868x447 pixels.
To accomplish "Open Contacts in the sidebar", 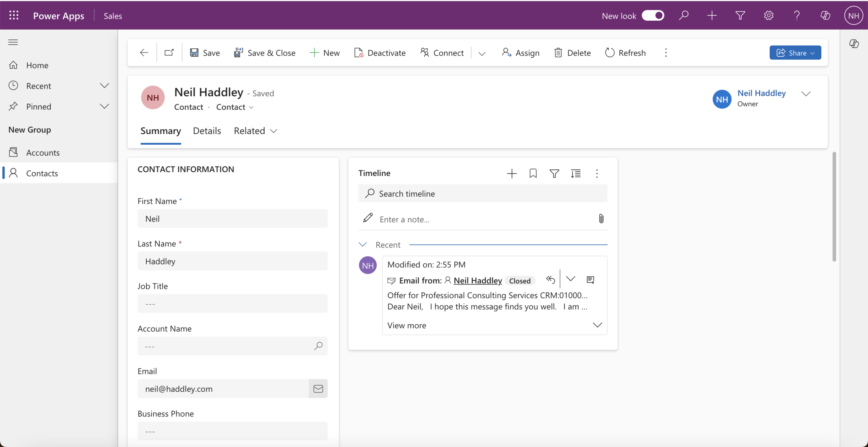I will [42, 173].
